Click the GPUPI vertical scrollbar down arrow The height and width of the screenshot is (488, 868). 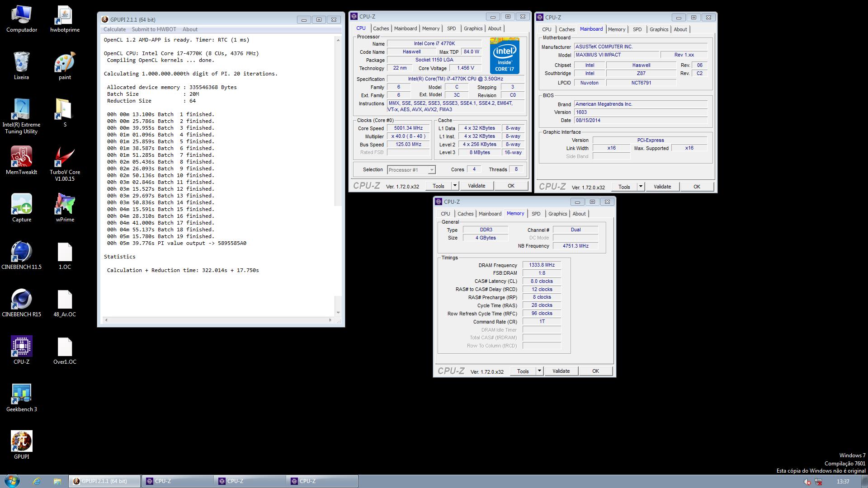coord(338,312)
